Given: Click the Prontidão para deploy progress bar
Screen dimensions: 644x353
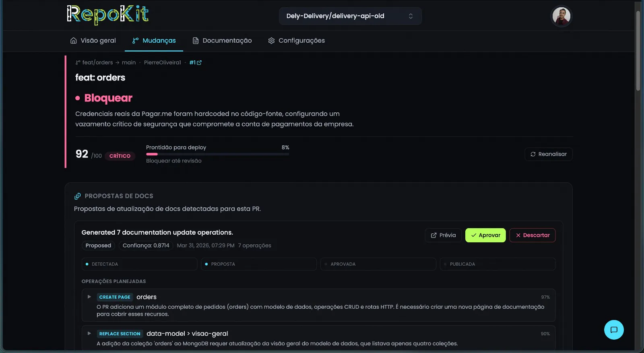Looking at the screenshot, I should (217, 154).
